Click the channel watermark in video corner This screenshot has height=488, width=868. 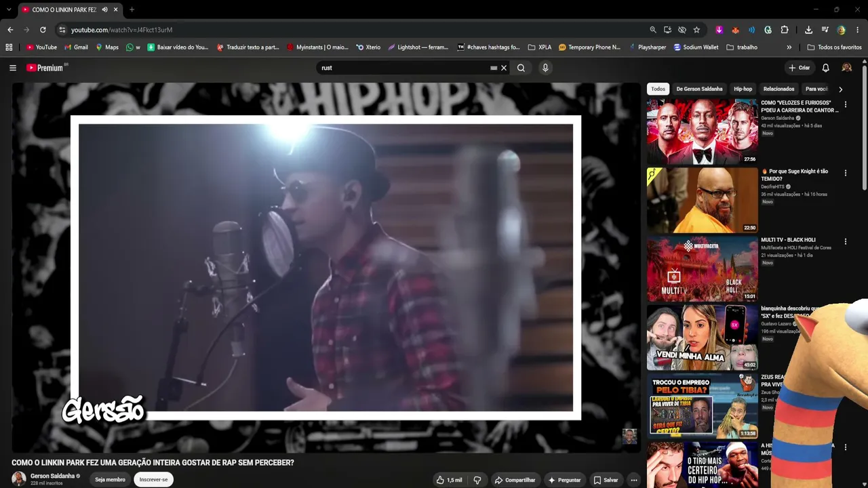[x=630, y=436]
